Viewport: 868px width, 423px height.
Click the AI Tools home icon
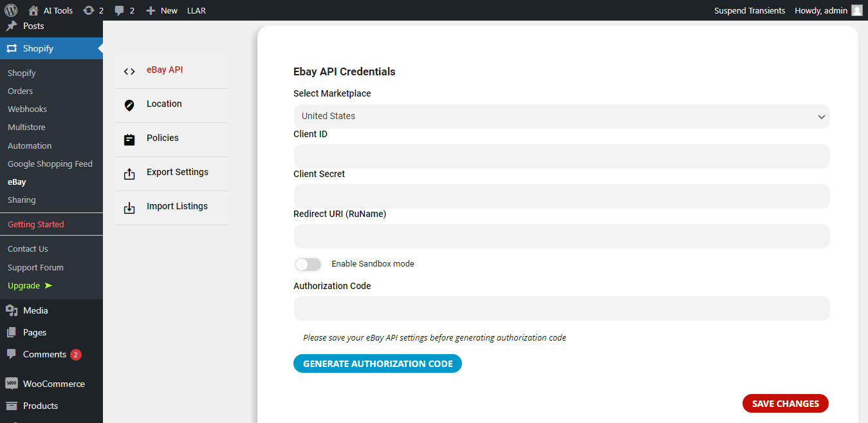(33, 10)
